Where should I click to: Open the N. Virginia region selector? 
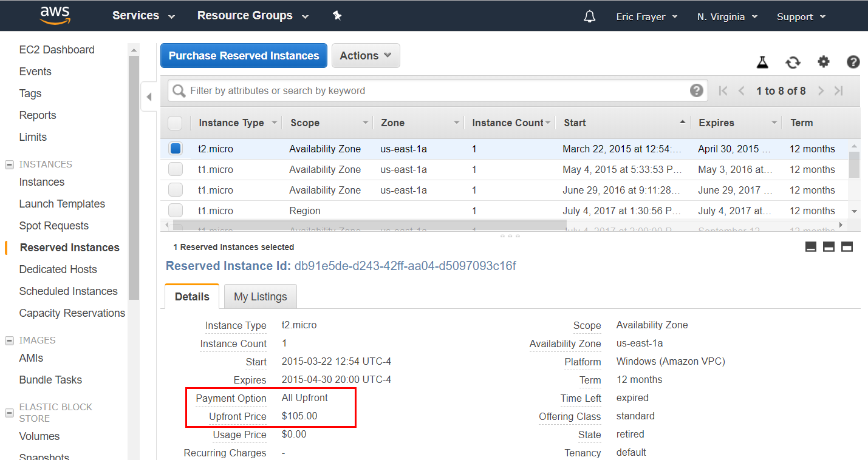coord(727,16)
